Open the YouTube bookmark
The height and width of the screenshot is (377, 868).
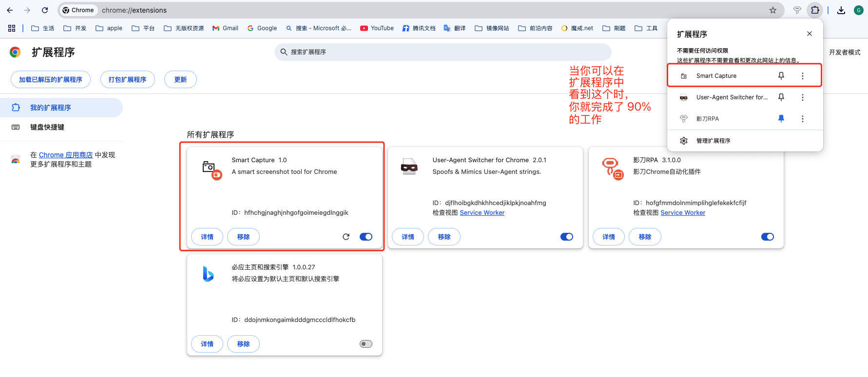pos(377,28)
